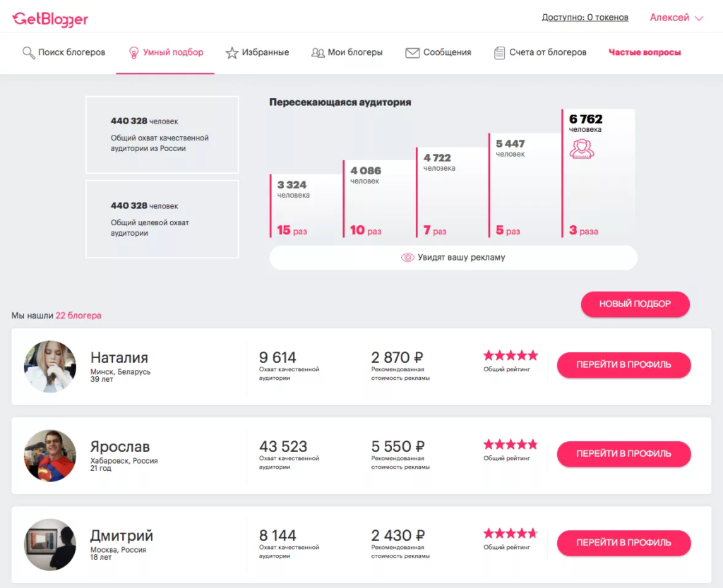This screenshot has height=588, width=723.
Task: Click Наталия's profile photo
Action: click(x=50, y=366)
